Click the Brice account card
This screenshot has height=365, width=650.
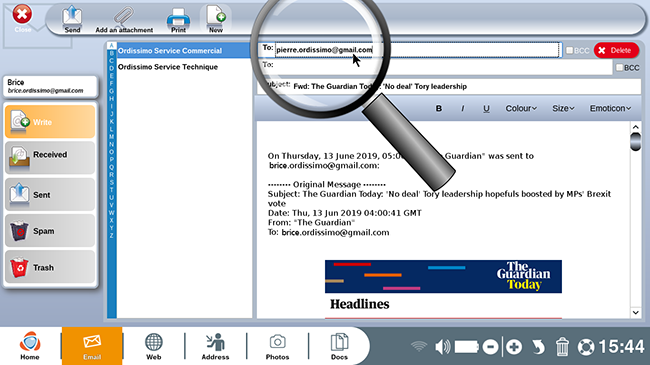click(x=50, y=86)
